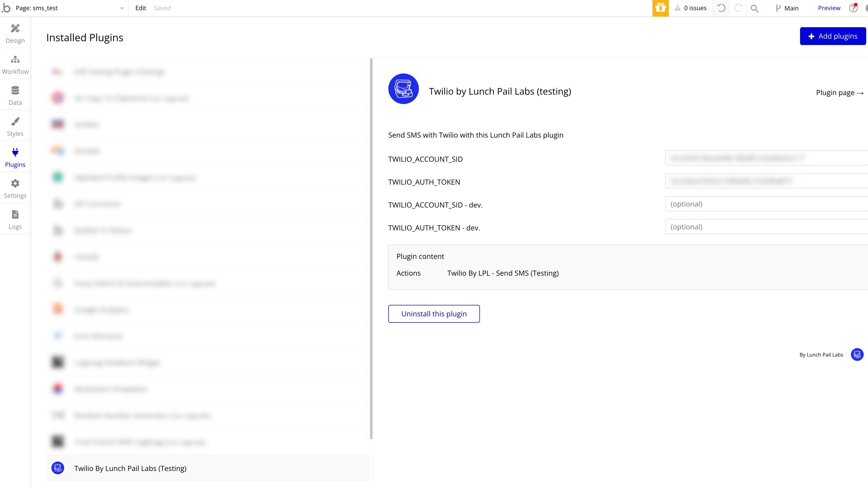Open the 0 issues checker
Screen dimensions: 868x488
(x=690, y=8)
